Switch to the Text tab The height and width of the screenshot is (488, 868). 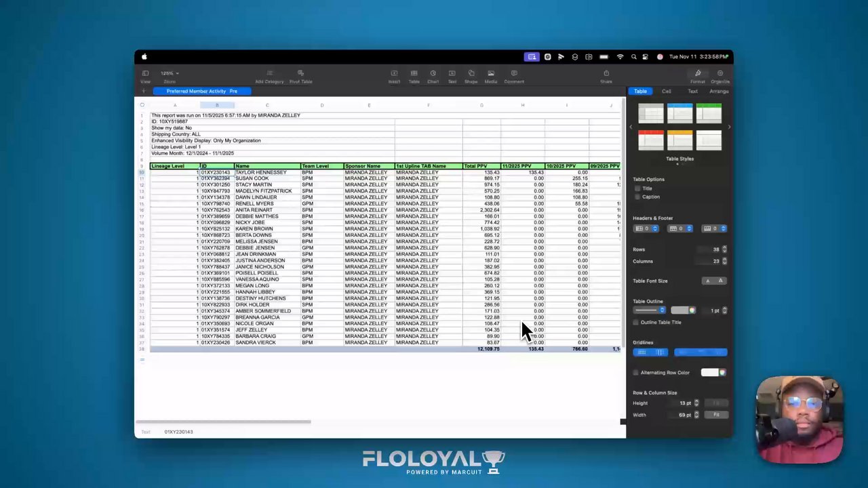pyautogui.click(x=692, y=91)
